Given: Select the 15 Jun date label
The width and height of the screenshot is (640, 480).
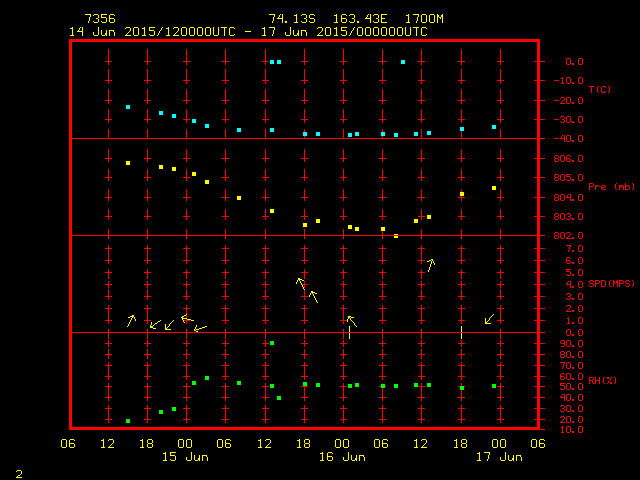Looking at the screenshot, I should [185, 457].
